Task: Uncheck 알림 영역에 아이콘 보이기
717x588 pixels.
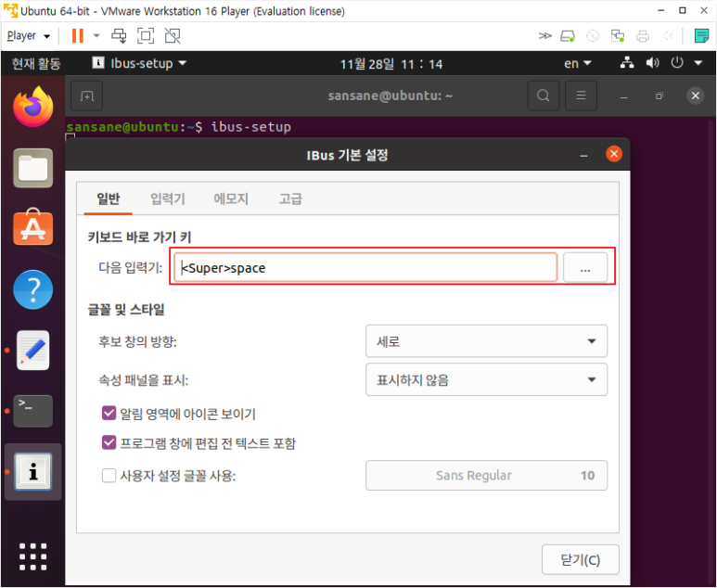Action: point(109,414)
